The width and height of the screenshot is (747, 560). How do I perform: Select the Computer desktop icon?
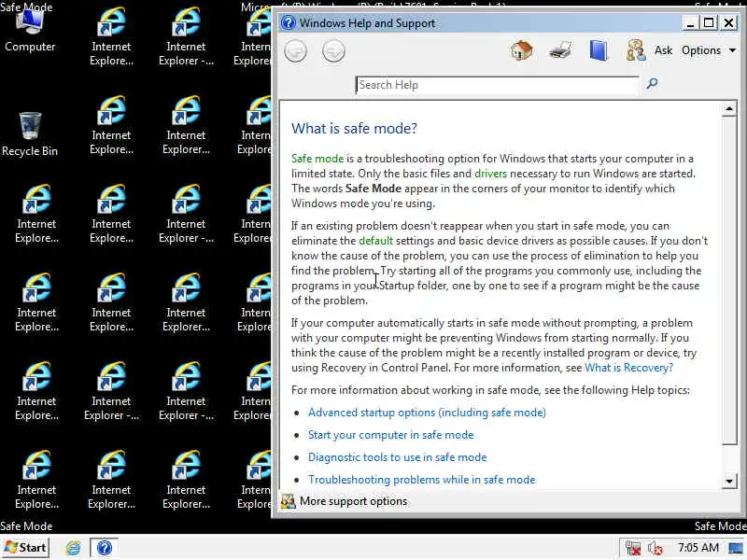tap(30, 30)
